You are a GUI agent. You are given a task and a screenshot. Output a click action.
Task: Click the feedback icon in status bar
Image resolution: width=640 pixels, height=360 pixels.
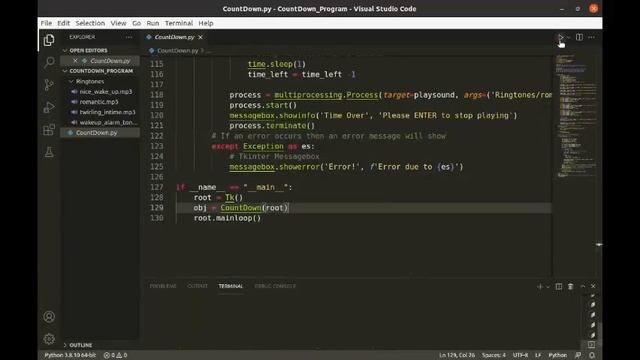[x=578, y=355]
